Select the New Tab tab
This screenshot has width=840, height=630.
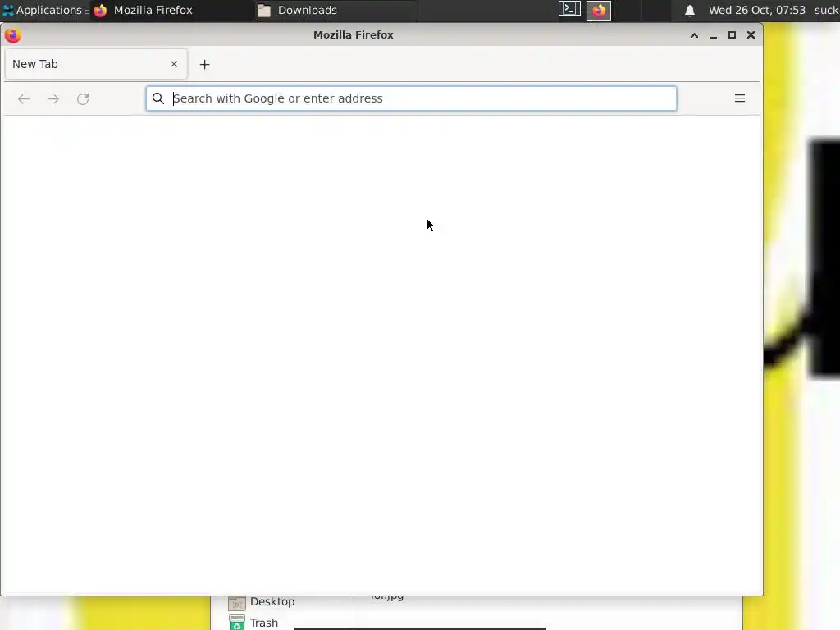(x=96, y=64)
